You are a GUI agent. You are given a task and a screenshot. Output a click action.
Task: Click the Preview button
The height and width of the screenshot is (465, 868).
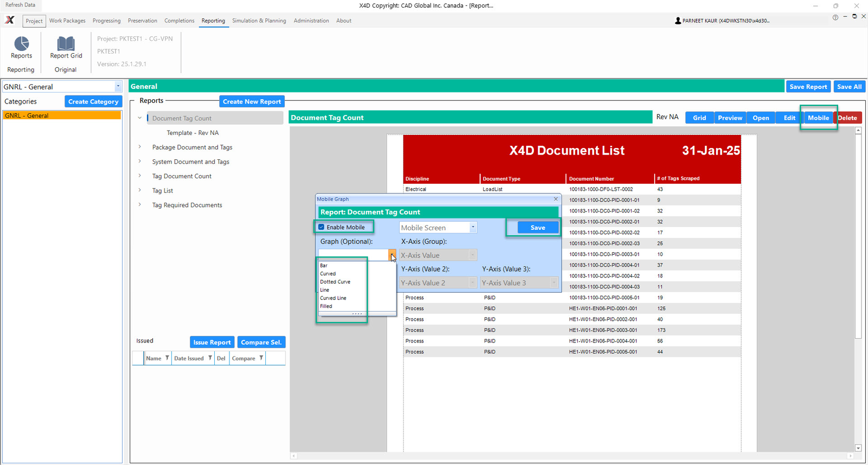click(730, 118)
